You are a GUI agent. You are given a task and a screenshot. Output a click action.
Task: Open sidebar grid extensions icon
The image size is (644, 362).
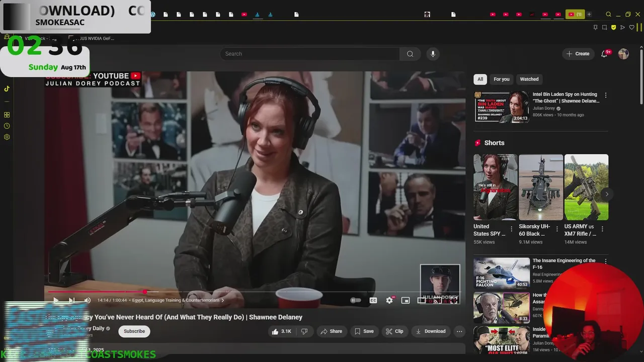pos(7,115)
